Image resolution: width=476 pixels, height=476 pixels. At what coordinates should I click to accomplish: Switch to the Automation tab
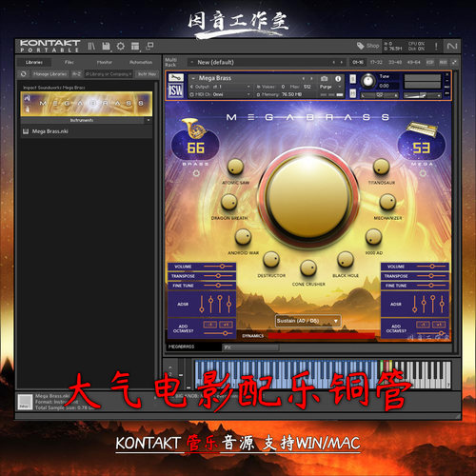141,62
